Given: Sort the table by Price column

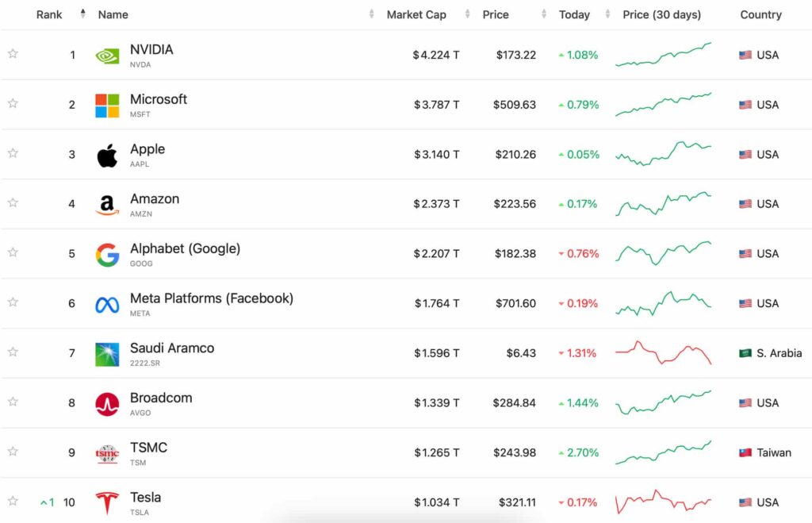Looking at the screenshot, I should (496, 14).
